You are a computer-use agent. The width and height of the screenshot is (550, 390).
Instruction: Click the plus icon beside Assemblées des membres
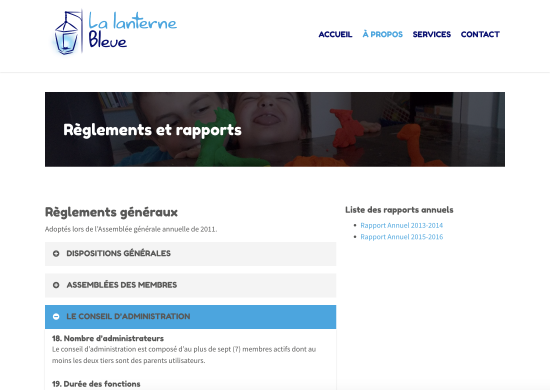tap(56, 285)
